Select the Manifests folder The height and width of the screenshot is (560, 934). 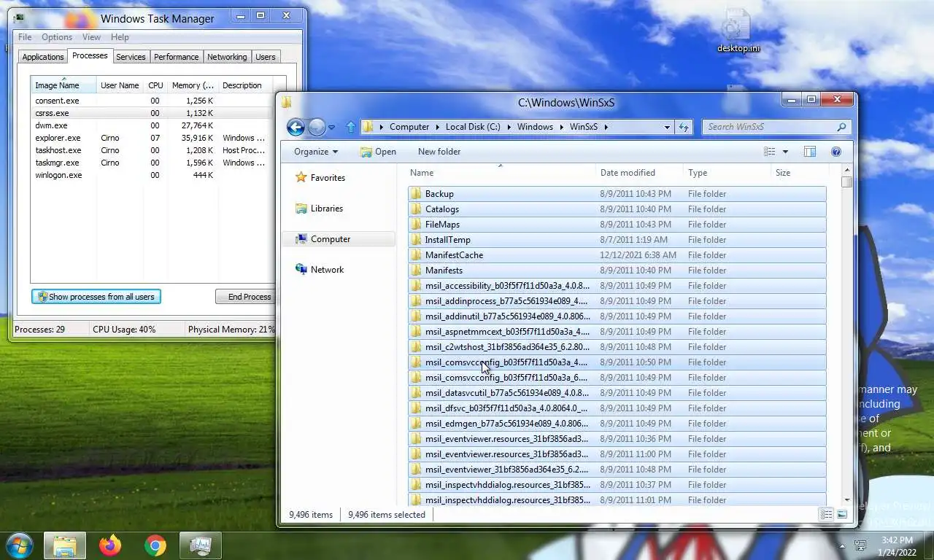click(x=617, y=271)
